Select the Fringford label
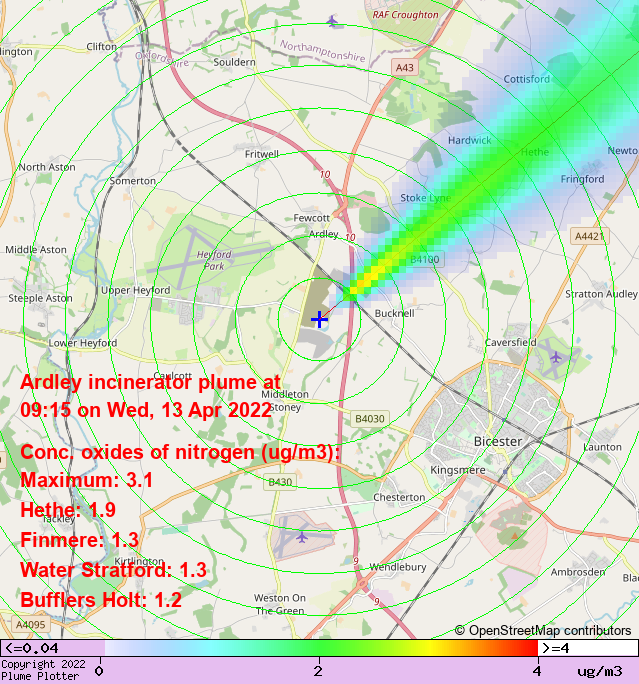Screen dimensions: 639x684 tap(582, 179)
